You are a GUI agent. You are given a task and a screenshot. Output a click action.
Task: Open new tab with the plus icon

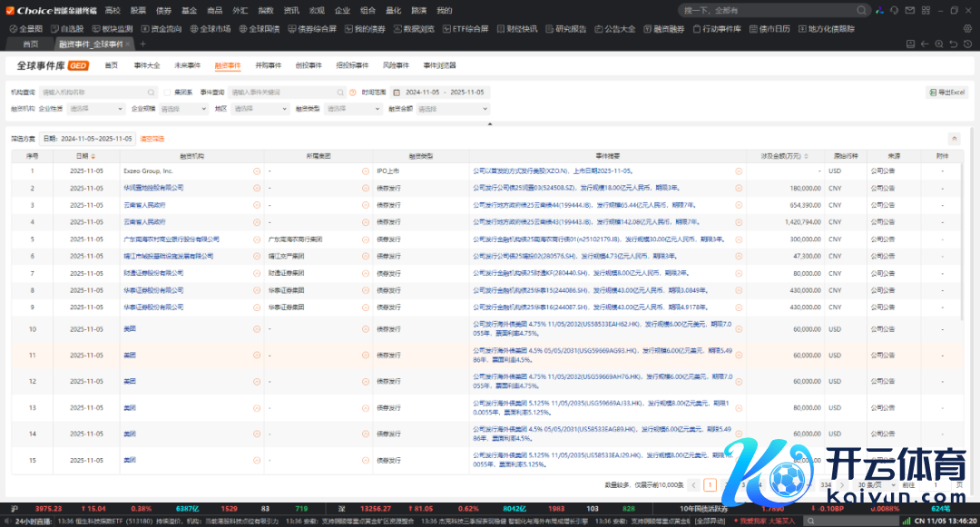142,44
